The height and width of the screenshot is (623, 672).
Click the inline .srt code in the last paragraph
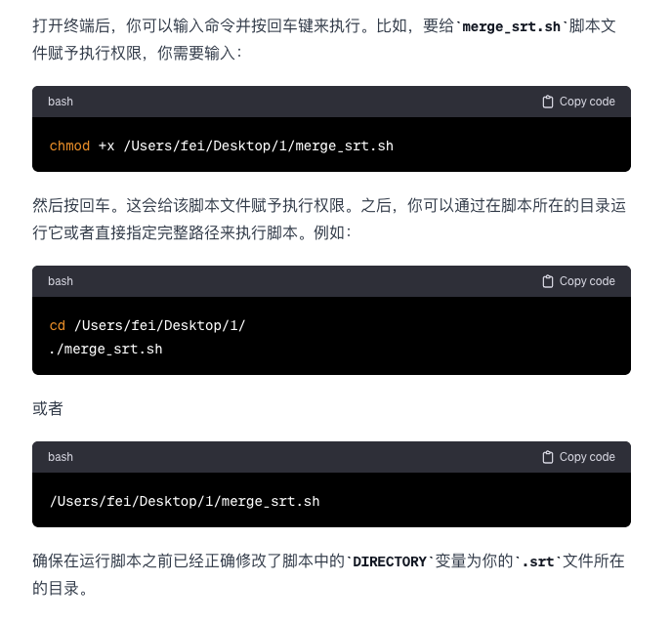pos(538,561)
